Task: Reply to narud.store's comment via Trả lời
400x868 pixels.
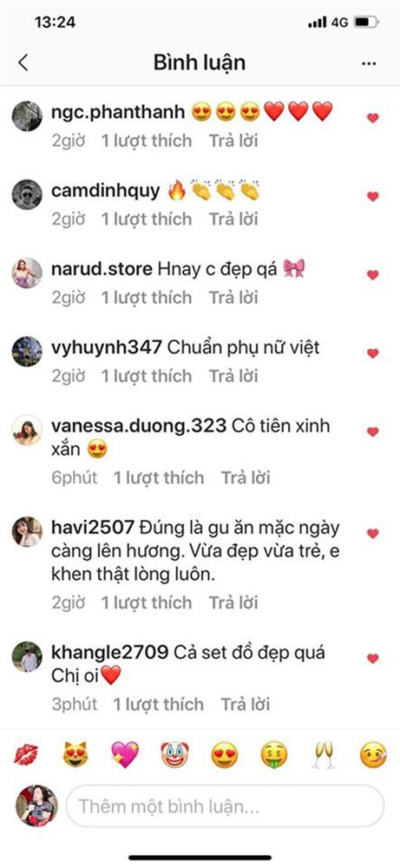Action: point(233,298)
